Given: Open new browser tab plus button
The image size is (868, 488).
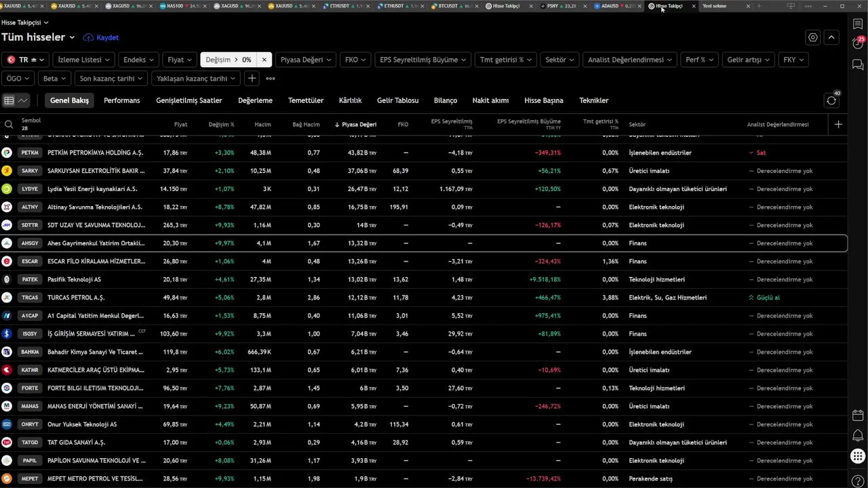Looking at the screenshot, I should click(x=759, y=6).
